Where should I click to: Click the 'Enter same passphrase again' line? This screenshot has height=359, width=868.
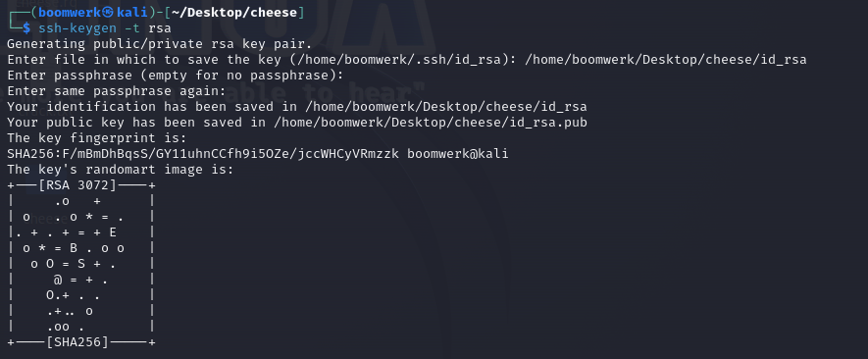click(x=117, y=90)
